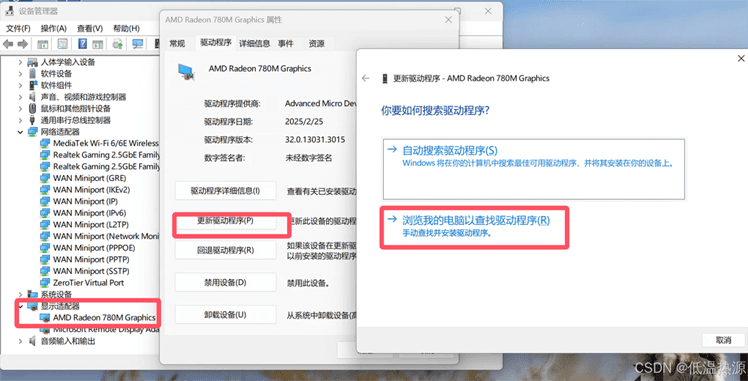
Task: Click the Forward arrow in Device Manager toolbar
Action: [22, 44]
